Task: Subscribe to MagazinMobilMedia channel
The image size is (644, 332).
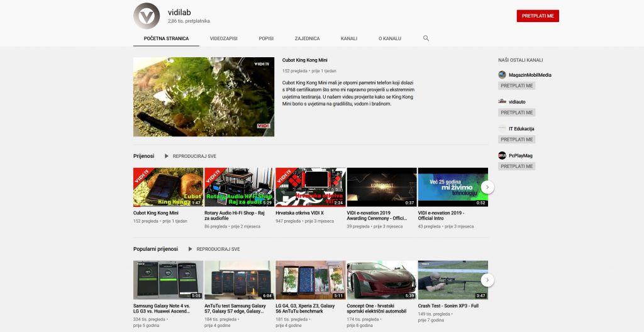Action: pyautogui.click(x=517, y=86)
